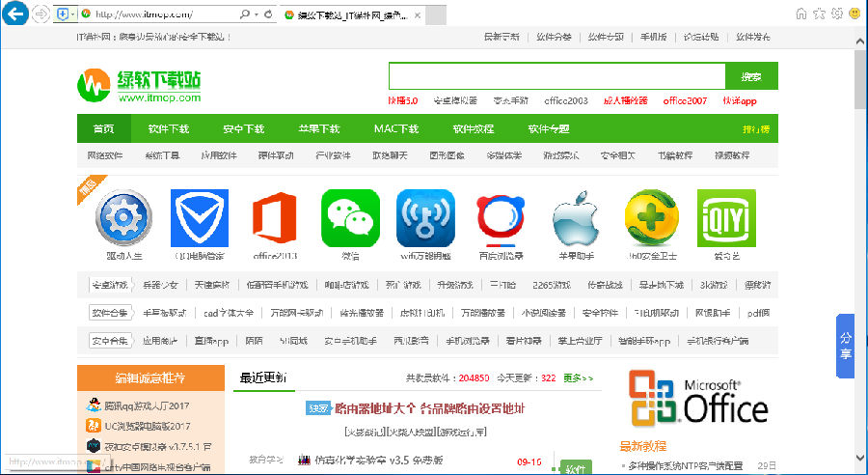This screenshot has height=475, width=868.
Task: Open Favorites with the star icon
Action: pyautogui.click(x=819, y=14)
